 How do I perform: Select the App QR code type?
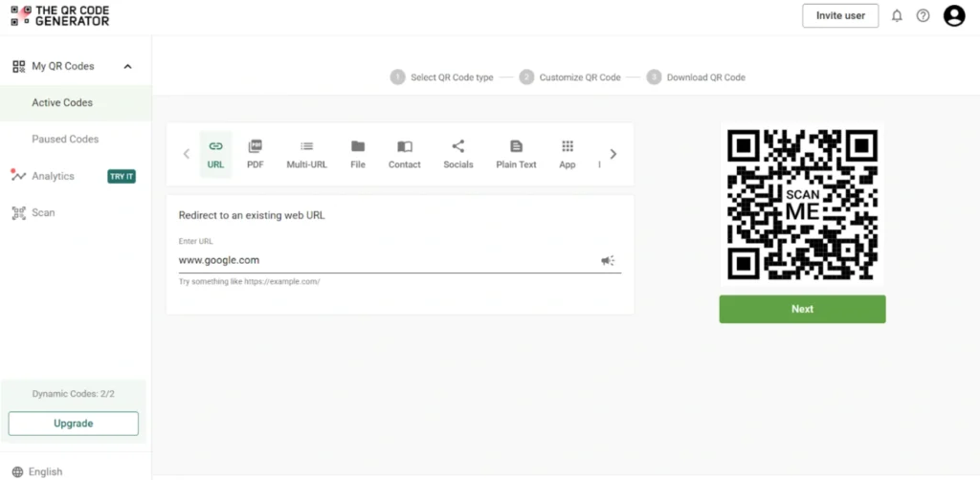pos(568,154)
